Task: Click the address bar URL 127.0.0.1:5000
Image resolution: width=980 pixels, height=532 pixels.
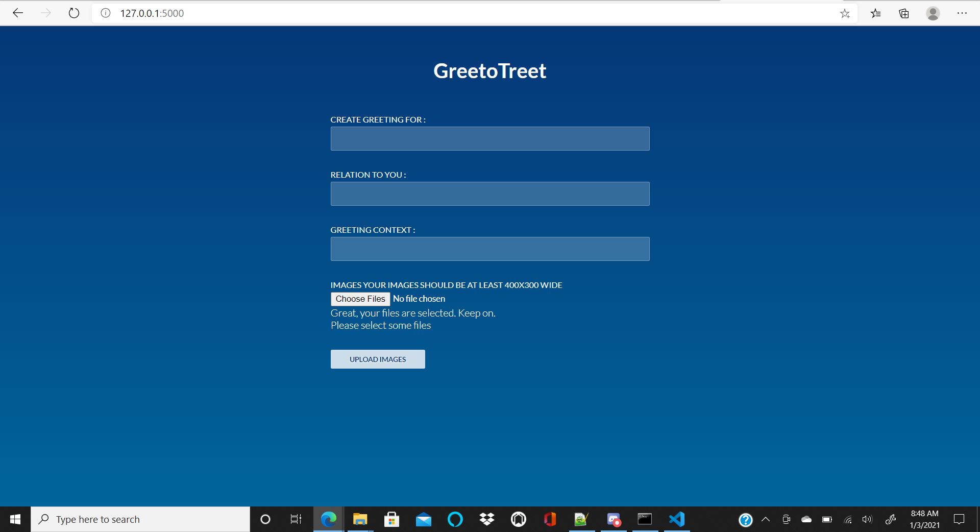Action: tap(152, 13)
